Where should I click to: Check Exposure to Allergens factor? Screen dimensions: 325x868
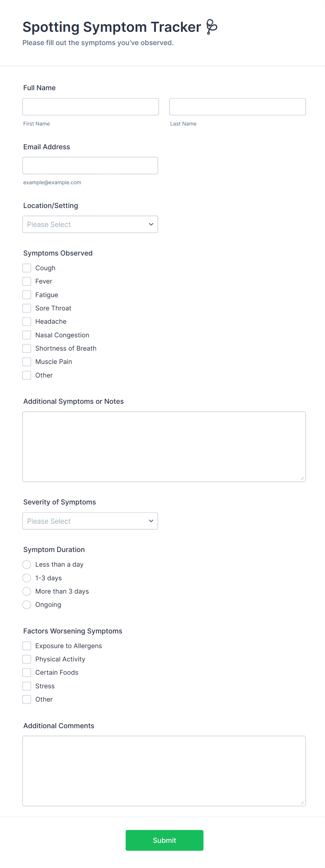pyautogui.click(x=27, y=646)
